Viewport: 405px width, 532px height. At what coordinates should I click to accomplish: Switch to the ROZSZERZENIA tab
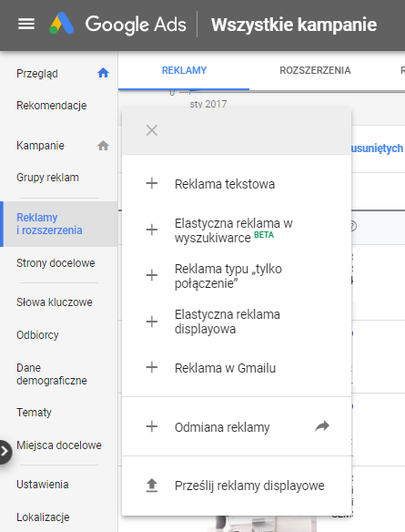pyautogui.click(x=315, y=70)
